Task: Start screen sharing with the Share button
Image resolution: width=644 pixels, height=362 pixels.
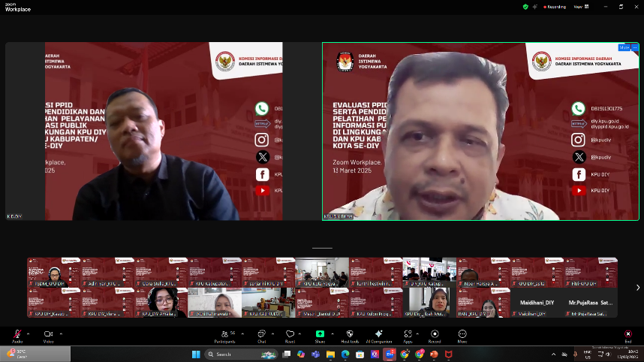Action: pos(320,335)
